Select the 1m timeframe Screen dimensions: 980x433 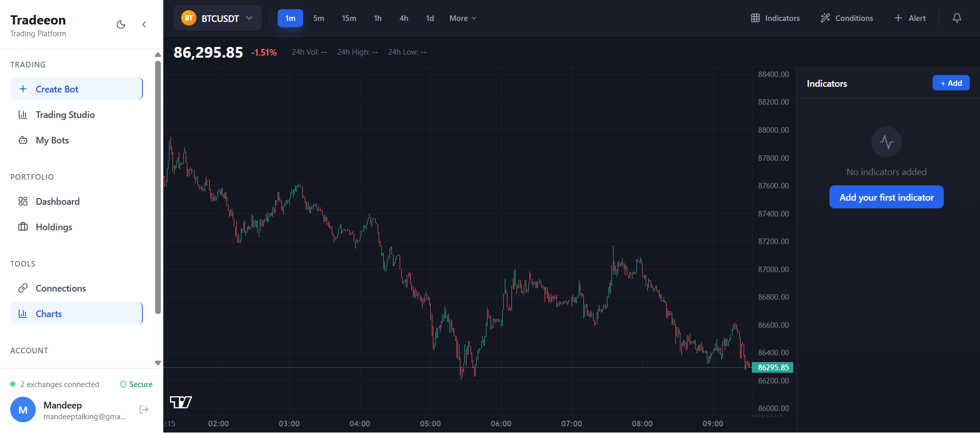(290, 18)
